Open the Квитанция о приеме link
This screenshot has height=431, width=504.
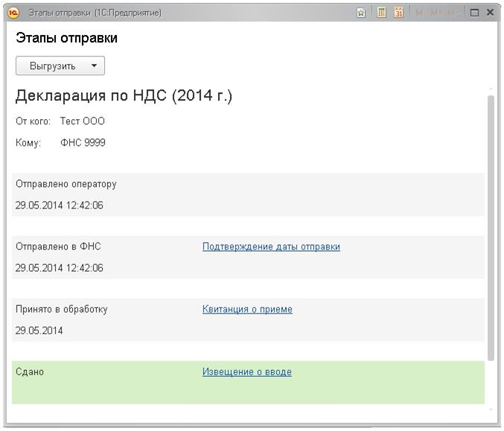[x=247, y=309]
